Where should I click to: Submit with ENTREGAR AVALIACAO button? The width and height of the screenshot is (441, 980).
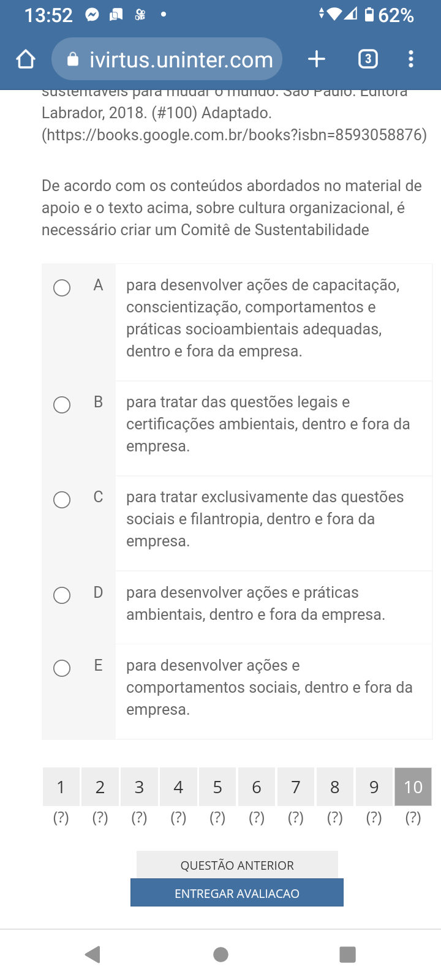tap(237, 893)
